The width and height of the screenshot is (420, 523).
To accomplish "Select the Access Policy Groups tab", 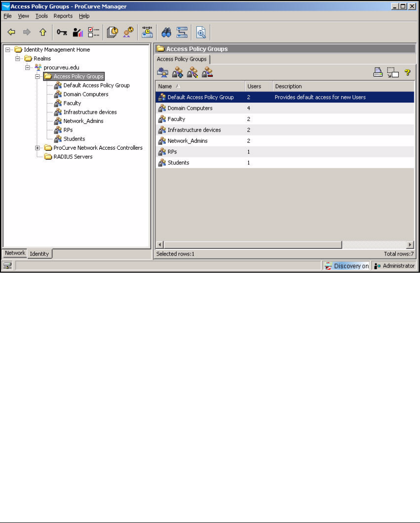I will pos(182,59).
